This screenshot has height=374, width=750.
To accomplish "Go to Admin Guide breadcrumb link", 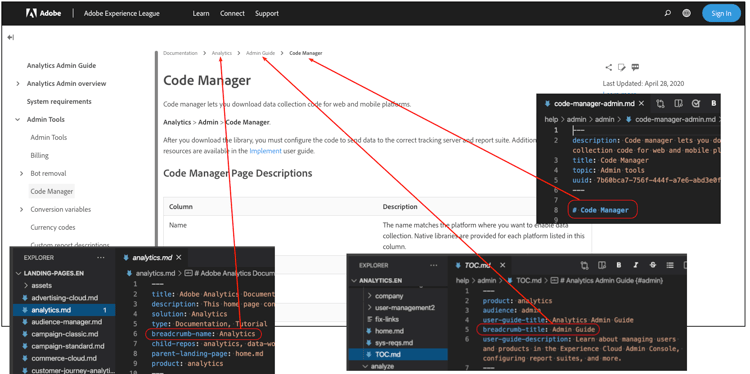I will [x=260, y=53].
